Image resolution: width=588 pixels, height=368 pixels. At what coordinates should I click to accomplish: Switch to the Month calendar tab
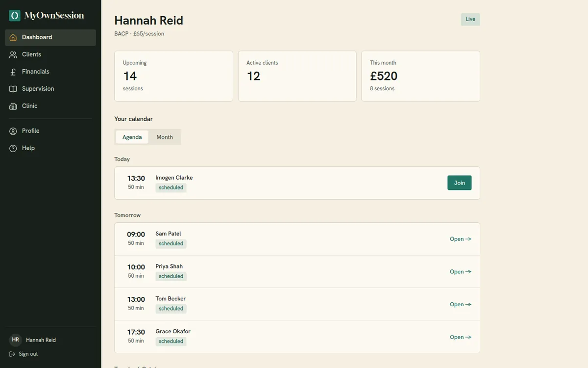[165, 137]
